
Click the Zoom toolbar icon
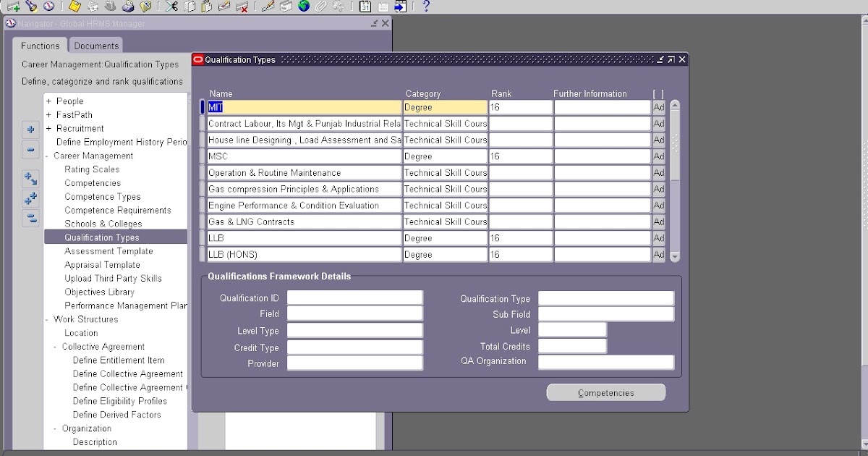[286, 6]
